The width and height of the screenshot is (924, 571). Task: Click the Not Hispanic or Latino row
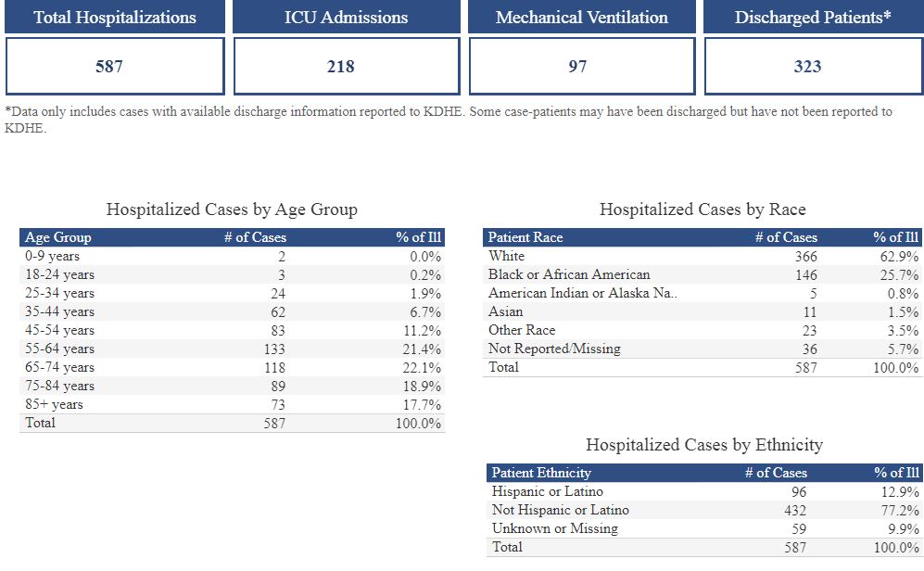pos(560,510)
